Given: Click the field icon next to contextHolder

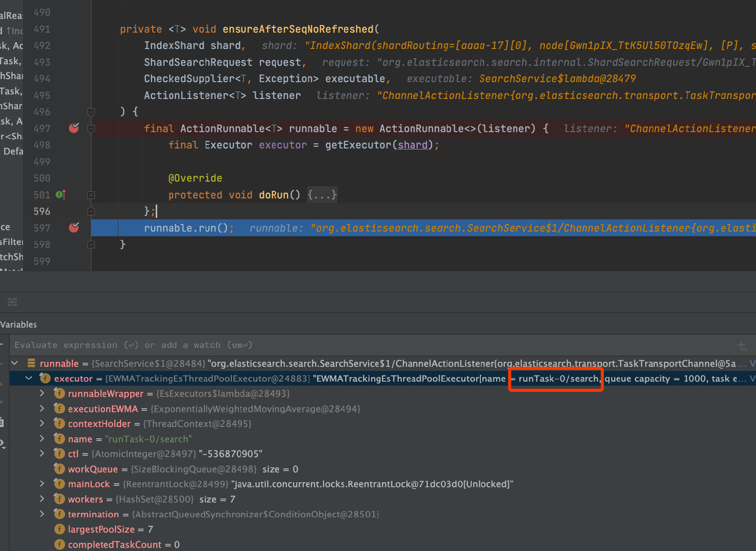Looking at the screenshot, I should (x=60, y=423).
